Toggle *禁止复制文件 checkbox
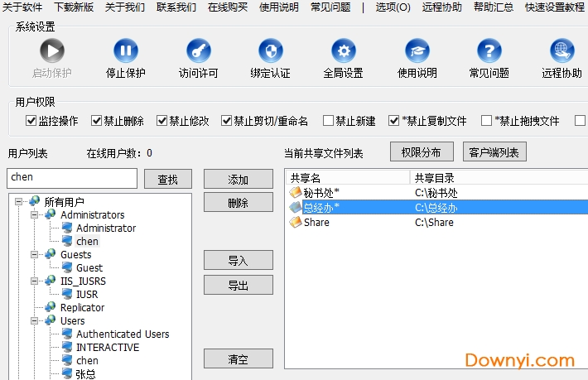Screen dimensions: 588x380 (393, 121)
